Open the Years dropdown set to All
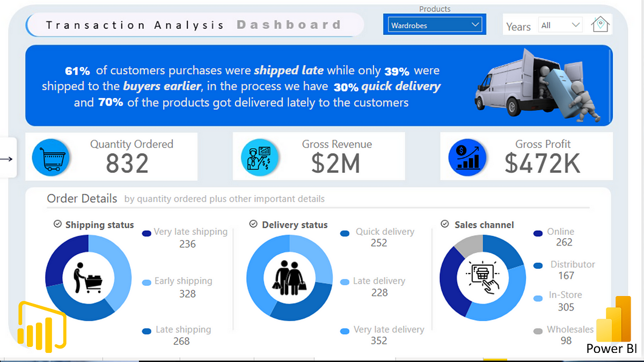Screen dimensions: 644x362 [560, 25]
